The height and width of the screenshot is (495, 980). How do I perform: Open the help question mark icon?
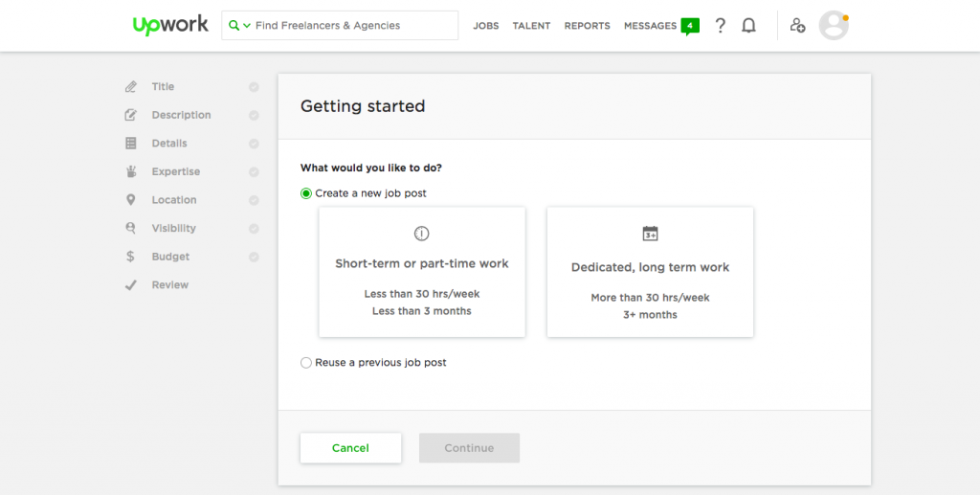pos(720,26)
